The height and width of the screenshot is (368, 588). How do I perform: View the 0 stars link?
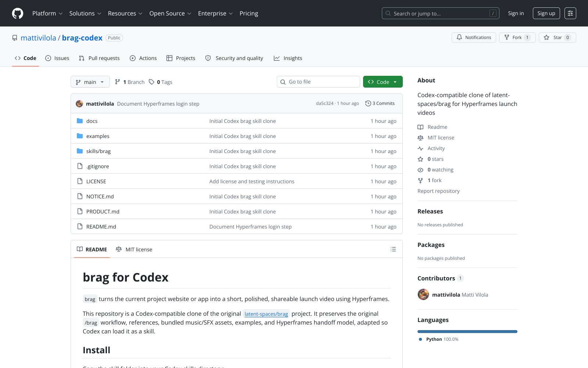[x=431, y=159]
